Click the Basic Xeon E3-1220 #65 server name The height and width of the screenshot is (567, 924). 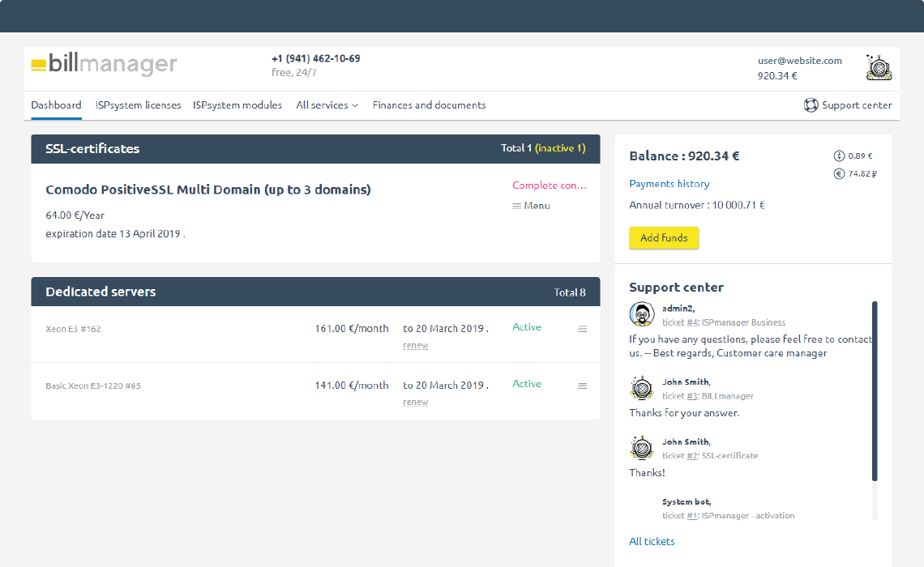tap(93, 386)
